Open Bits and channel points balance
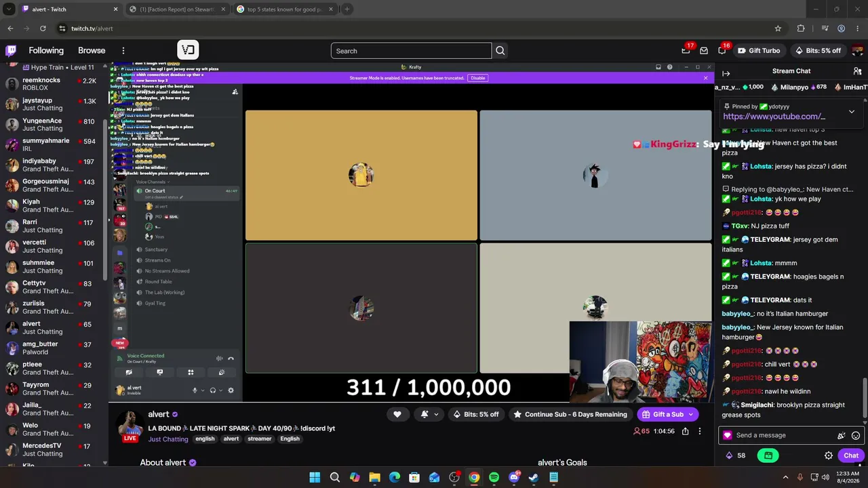 pos(736,455)
